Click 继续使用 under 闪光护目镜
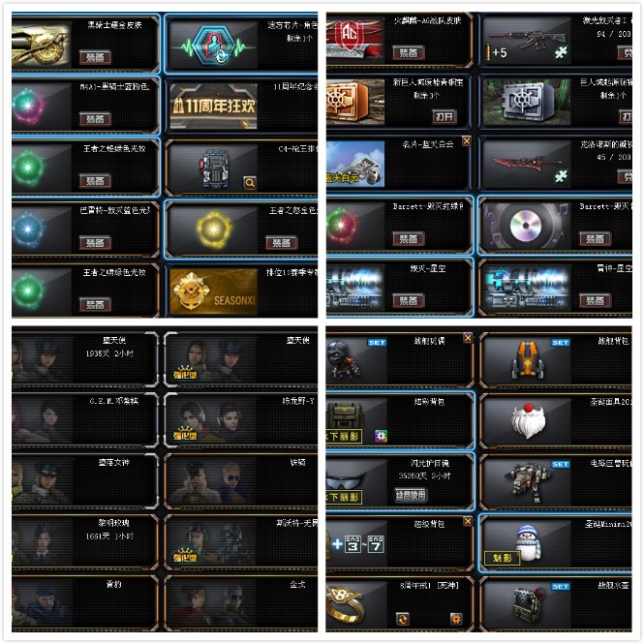 411,495
